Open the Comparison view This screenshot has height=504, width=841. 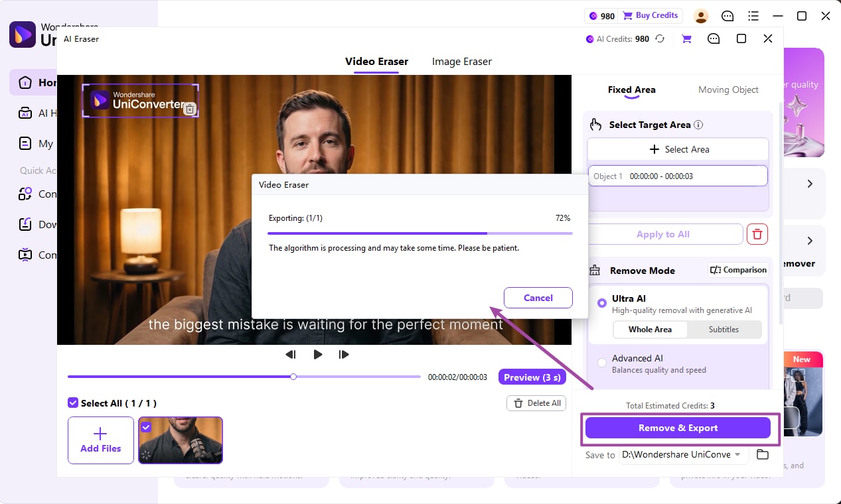(x=738, y=270)
